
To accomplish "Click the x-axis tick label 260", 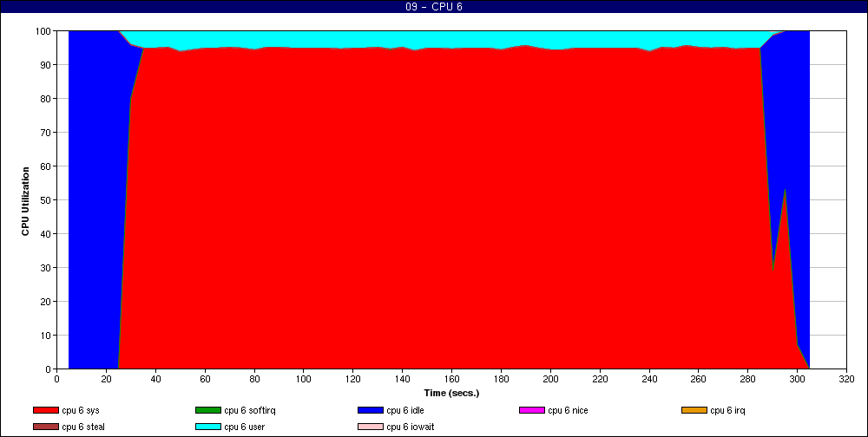I will pyautogui.click(x=699, y=379).
